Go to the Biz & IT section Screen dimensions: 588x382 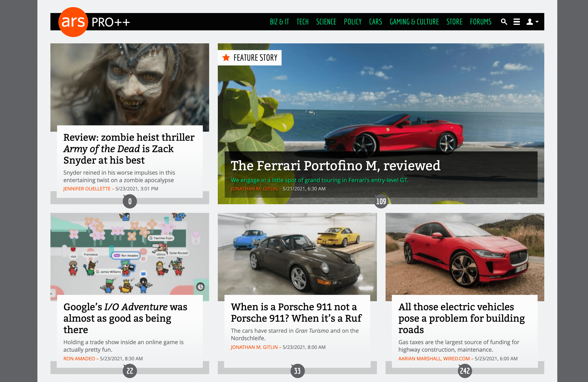279,22
